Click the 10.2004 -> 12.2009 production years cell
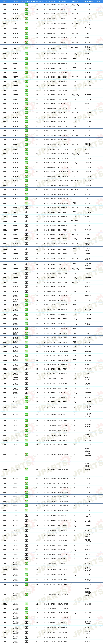Viewport: 103px width, 644px height. (50, 314)
